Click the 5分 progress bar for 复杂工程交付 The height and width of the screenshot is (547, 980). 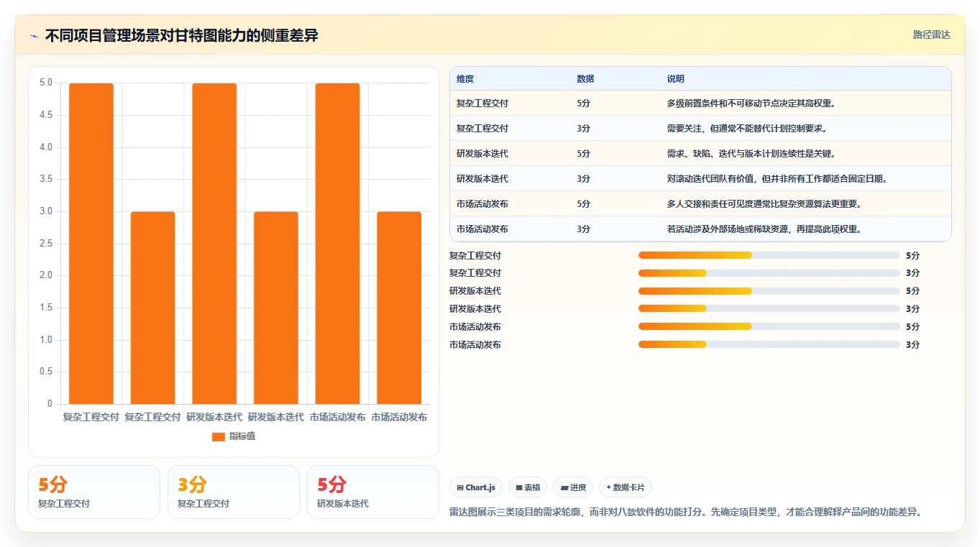(769, 255)
